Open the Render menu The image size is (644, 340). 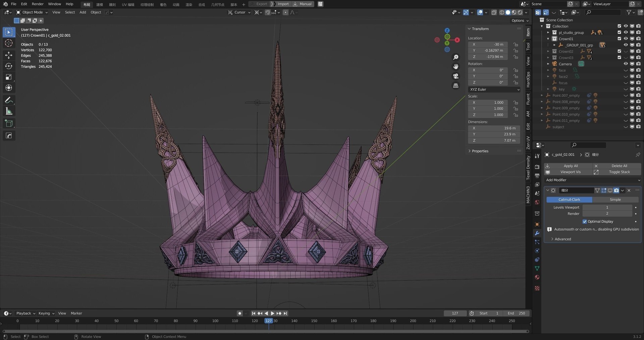[38, 4]
